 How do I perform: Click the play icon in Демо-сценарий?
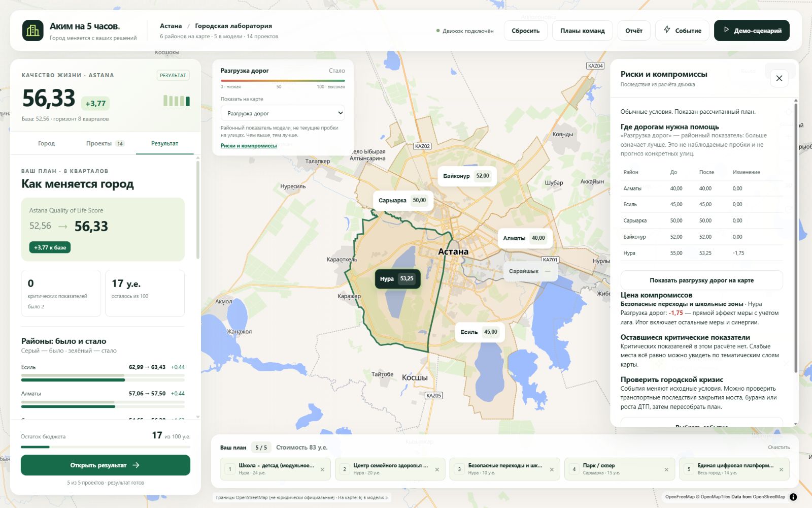click(x=726, y=30)
